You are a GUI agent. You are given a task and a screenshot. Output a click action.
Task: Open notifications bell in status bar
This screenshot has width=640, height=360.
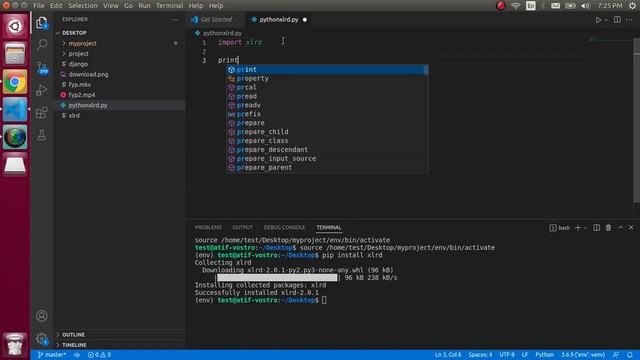(630, 355)
